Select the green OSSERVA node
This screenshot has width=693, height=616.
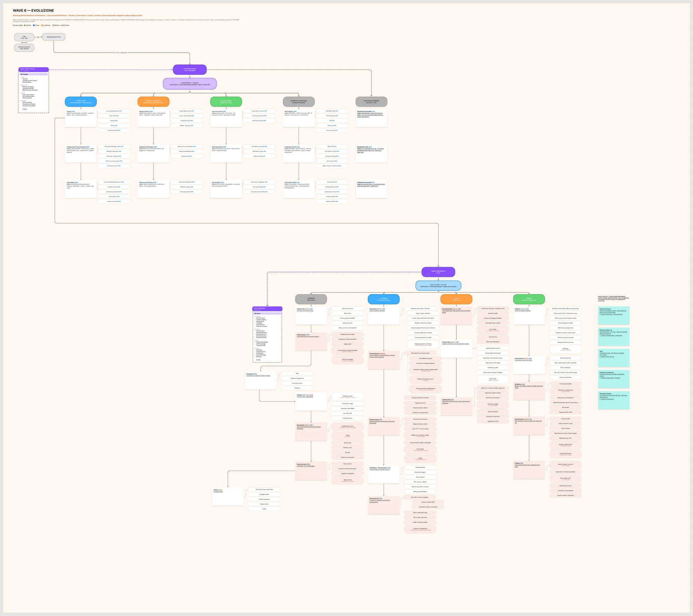529,299
